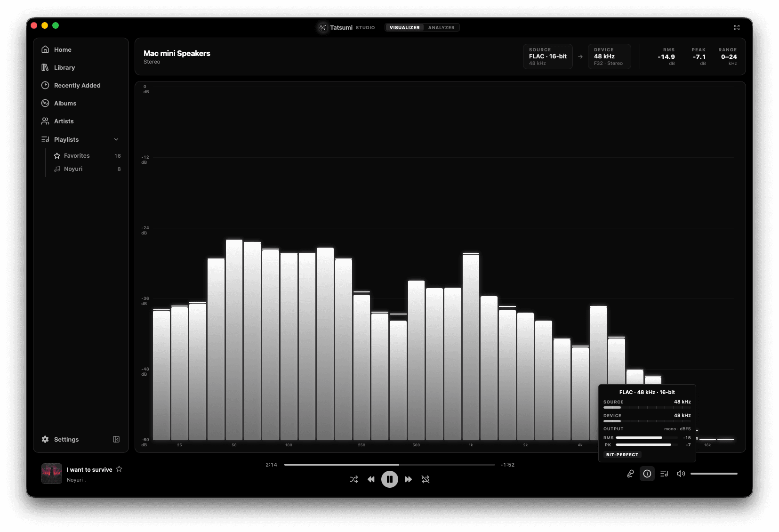This screenshot has height=532, width=779.
Task: Open the Favorites playlist
Action: 87,156
